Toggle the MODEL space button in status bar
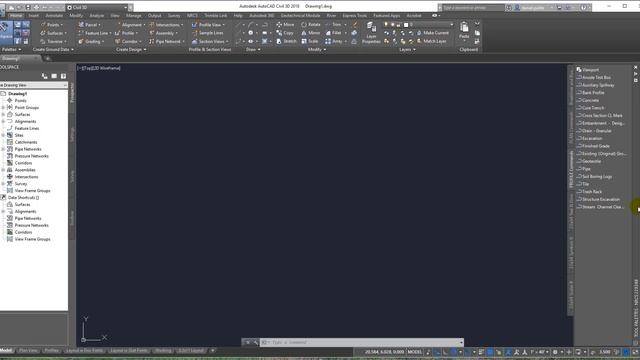Viewport: 640px width, 360px height. pos(415,352)
